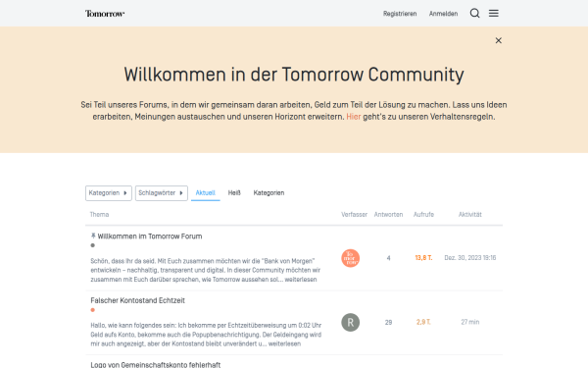Follow the Hier link to Verhaltensregeln
This screenshot has width=588, height=368.
[x=353, y=117]
